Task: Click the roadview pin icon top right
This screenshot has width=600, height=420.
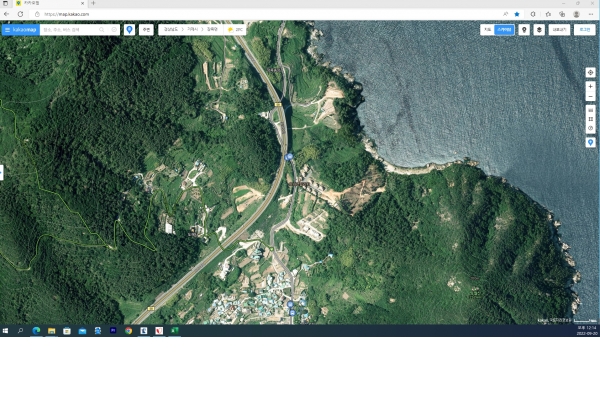Action: click(524, 30)
